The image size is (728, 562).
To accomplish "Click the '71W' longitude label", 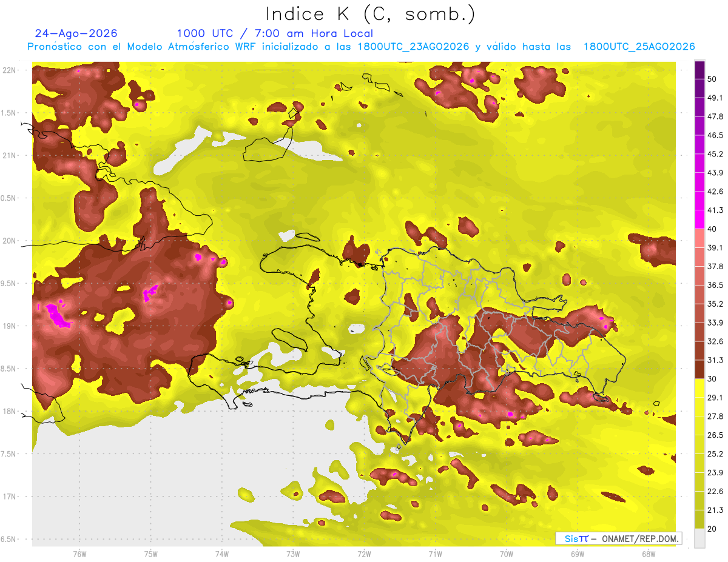I will 435,554.
